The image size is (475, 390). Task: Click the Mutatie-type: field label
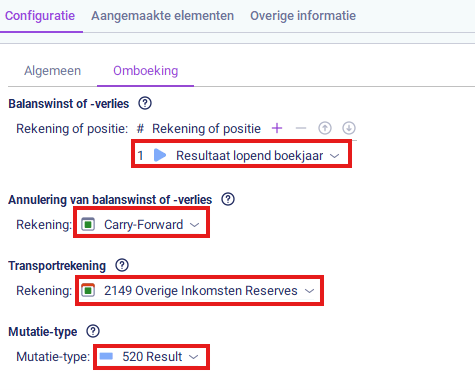click(53, 357)
